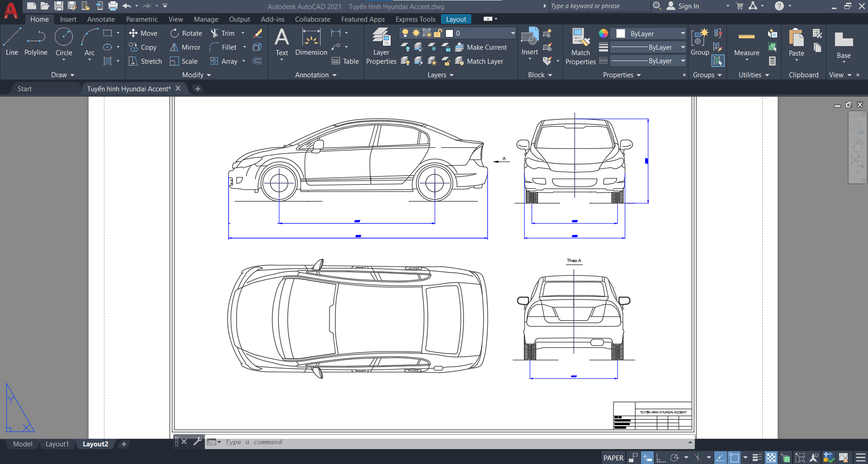
Task: Switch to the Model tab
Action: click(23, 444)
